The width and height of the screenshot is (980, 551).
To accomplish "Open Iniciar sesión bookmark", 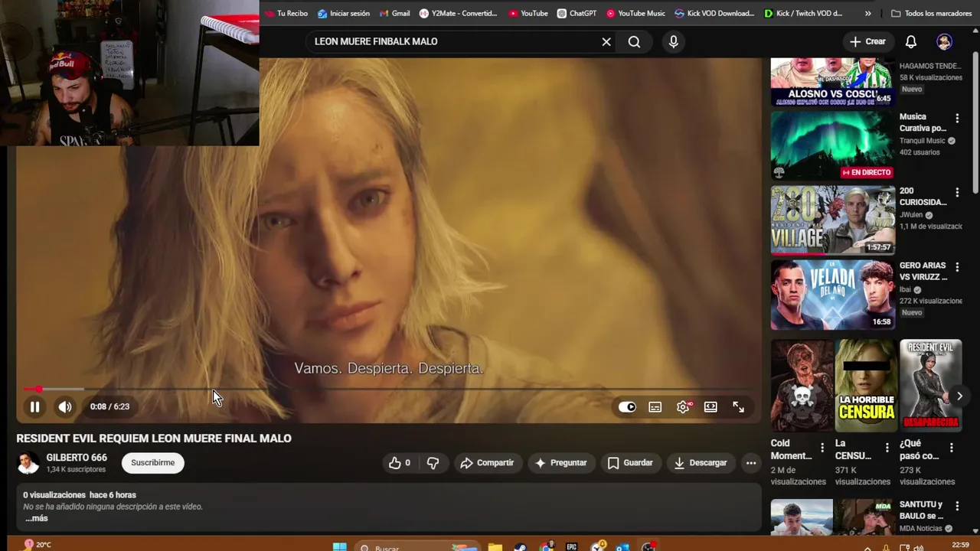I will coord(344,13).
